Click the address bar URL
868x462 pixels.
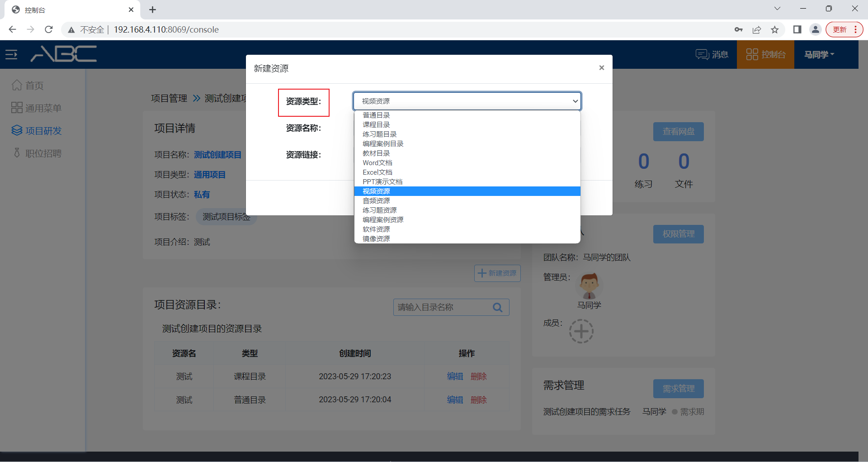pos(166,29)
